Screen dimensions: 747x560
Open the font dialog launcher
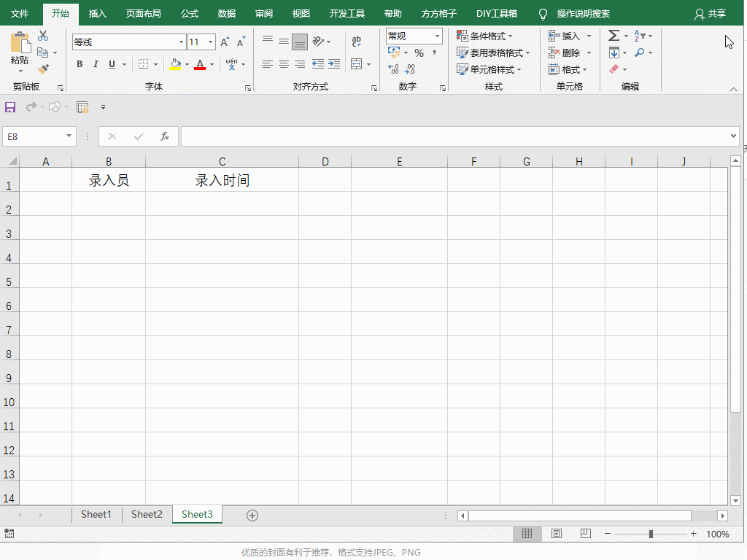(248, 88)
